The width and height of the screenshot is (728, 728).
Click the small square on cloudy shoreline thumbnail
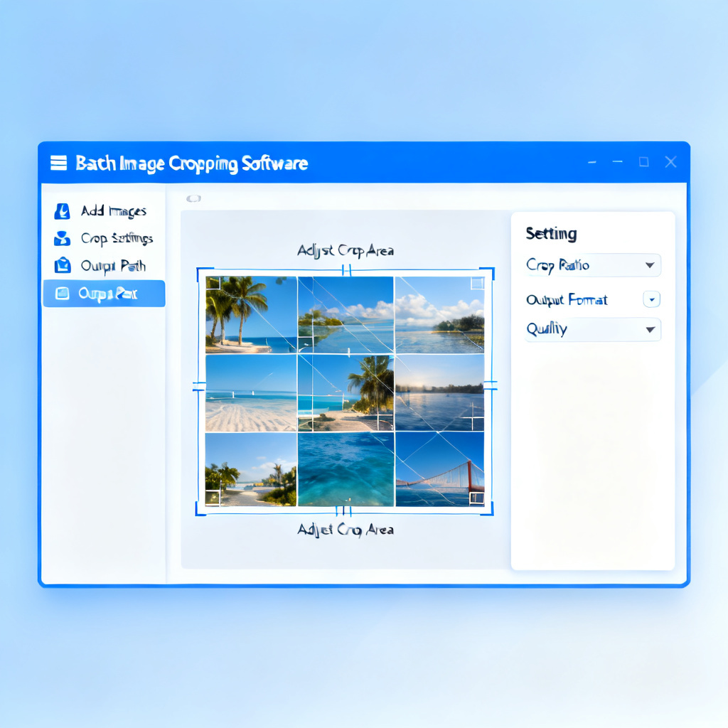coord(477,283)
